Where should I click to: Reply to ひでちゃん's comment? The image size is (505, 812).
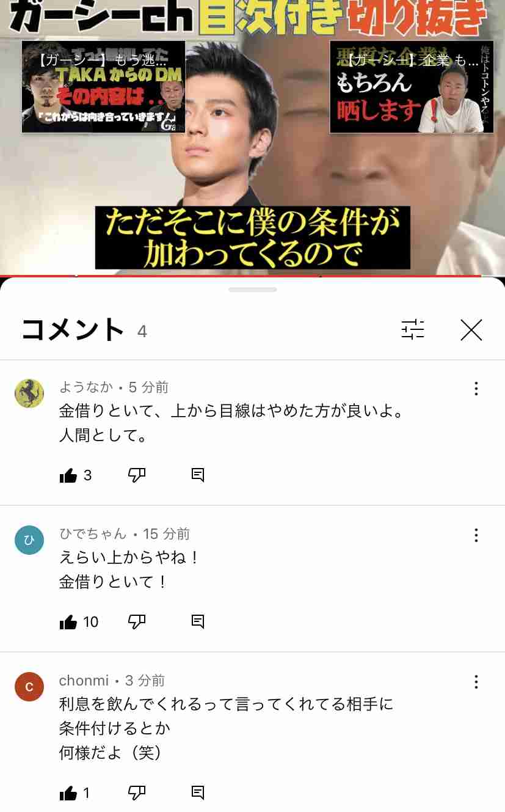coord(198,622)
